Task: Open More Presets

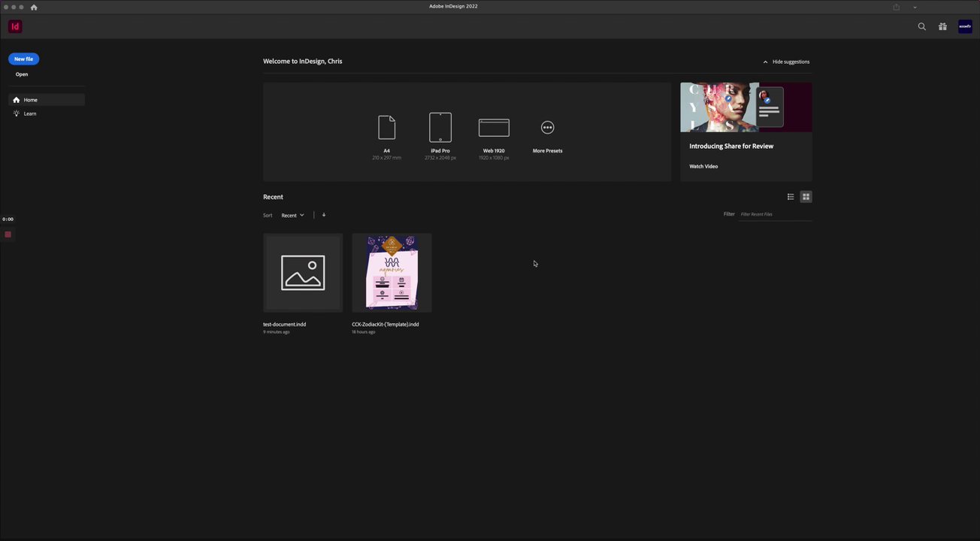Action: 547,137
